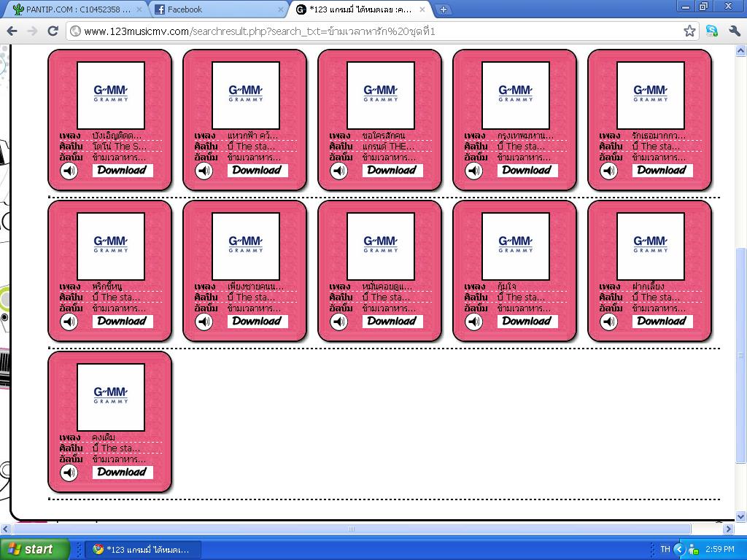Viewport: 747px width, 560px height.
Task: Download the song ฝากเลี้ยง
Action: pos(662,321)
